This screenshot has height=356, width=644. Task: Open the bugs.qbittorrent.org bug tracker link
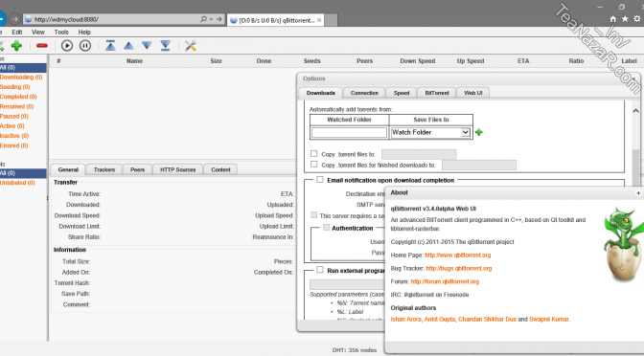pos(458,268)
